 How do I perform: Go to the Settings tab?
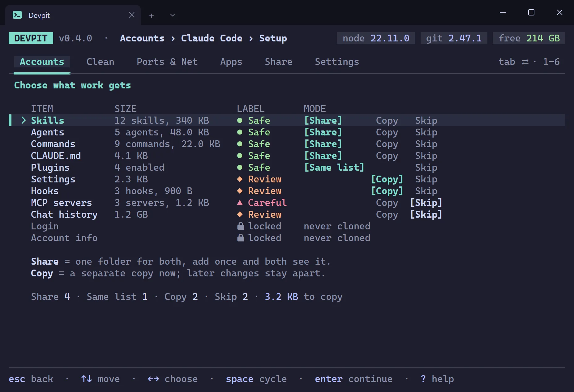(x=337, y=62)
